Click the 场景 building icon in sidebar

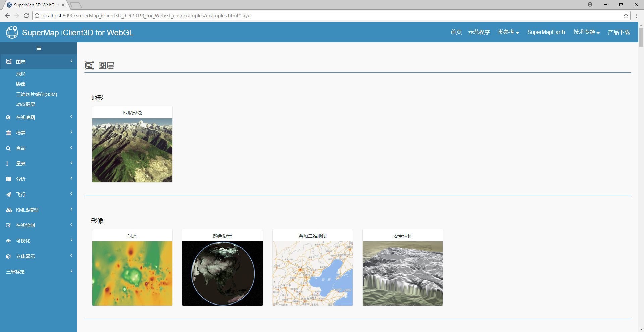pos(9,133)
